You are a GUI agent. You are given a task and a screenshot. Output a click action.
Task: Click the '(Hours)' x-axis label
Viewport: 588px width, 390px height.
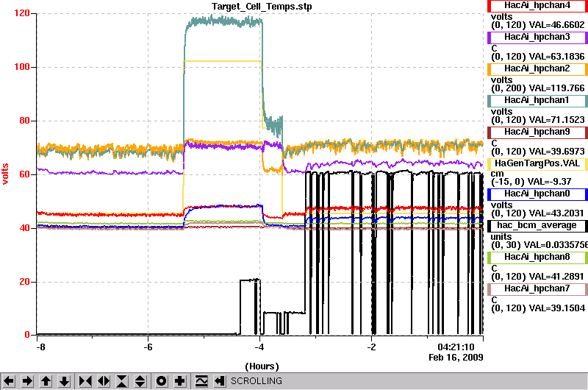262,366
